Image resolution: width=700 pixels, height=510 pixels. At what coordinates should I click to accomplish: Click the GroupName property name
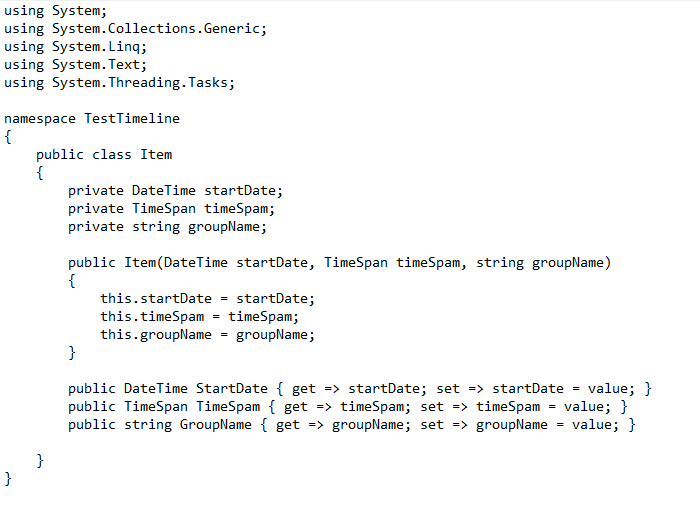click(x=216, y=425)
